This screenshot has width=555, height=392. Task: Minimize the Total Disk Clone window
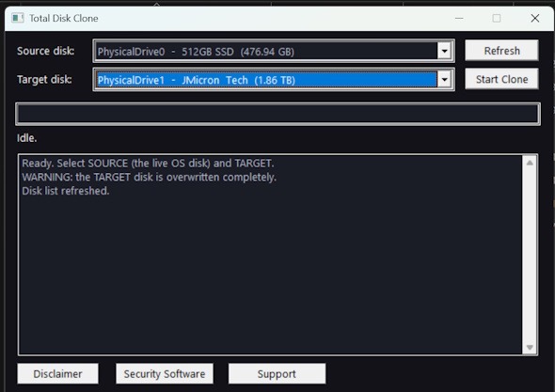coord(459,18)
